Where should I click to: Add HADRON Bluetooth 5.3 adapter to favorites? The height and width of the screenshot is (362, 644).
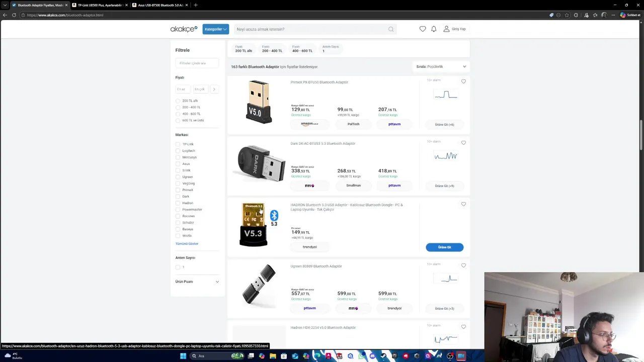tap(463, 204)
